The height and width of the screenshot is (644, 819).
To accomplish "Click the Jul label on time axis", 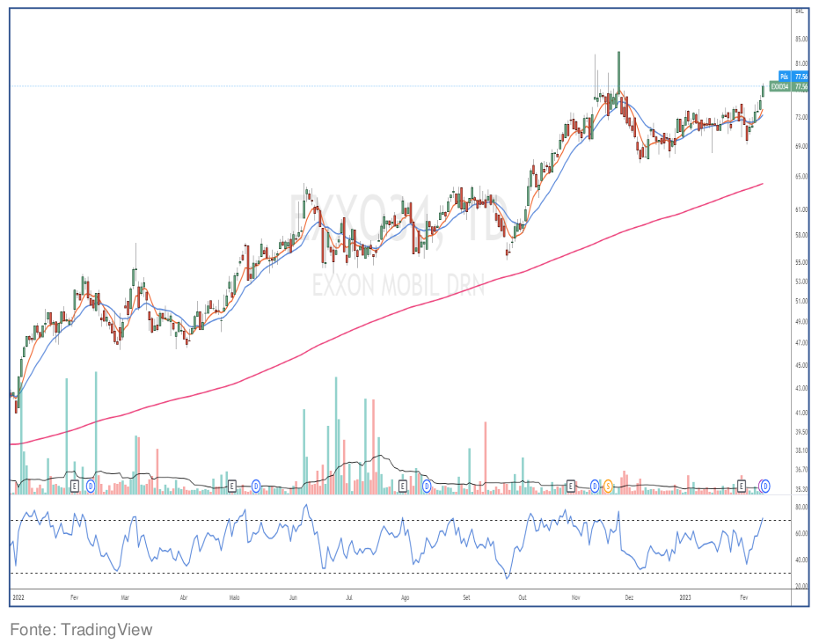I will [x=349, y=597].
